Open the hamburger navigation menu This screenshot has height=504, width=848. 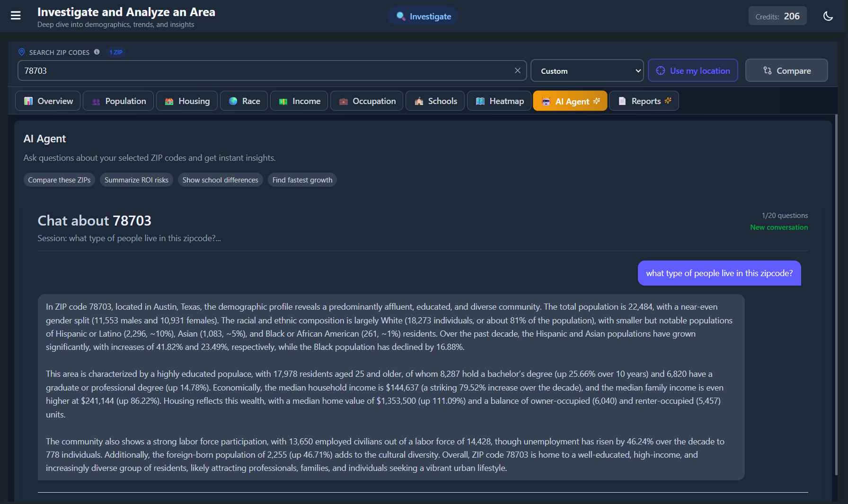tap(16, 16)
